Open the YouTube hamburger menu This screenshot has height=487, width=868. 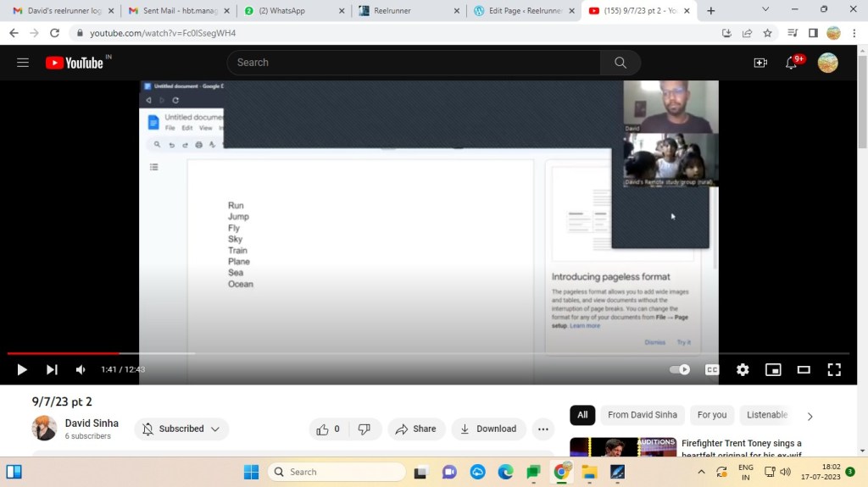click(23, 63)
